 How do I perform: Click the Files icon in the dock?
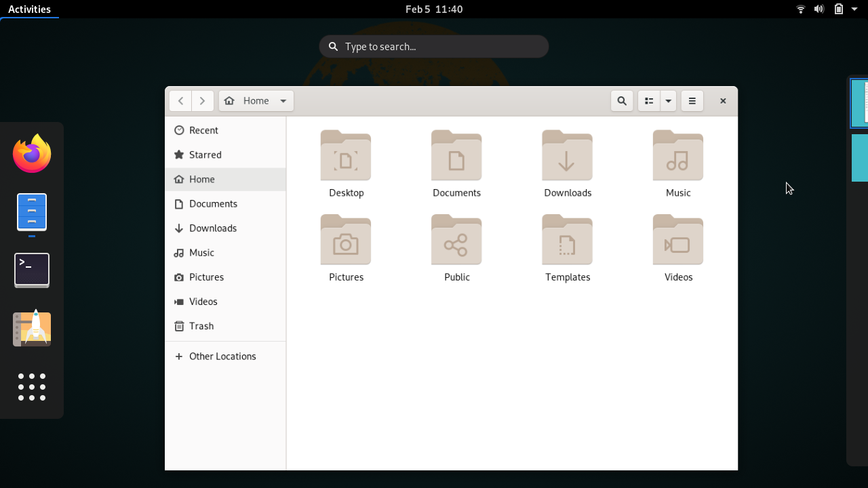31,211
